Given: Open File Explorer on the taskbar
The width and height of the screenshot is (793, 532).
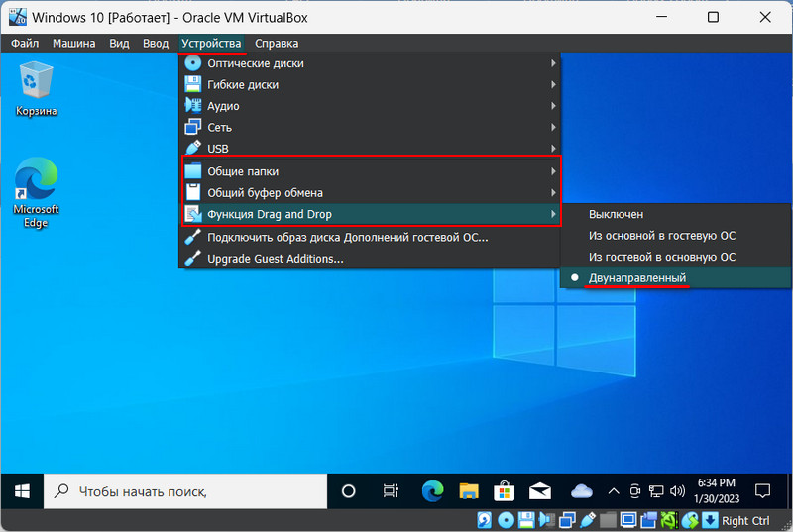Looking at the screenshot, I should tap(469, 491).
